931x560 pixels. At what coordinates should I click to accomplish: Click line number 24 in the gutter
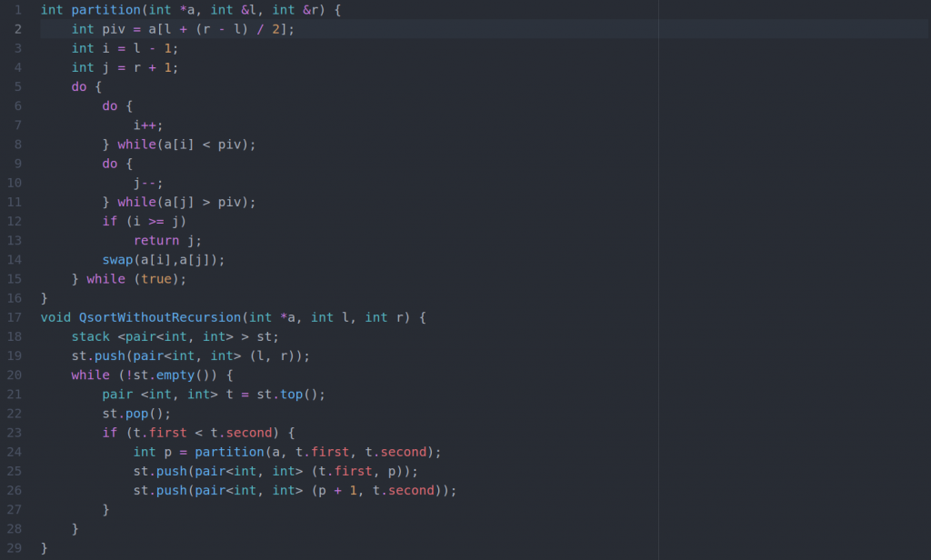pos(14,452)
